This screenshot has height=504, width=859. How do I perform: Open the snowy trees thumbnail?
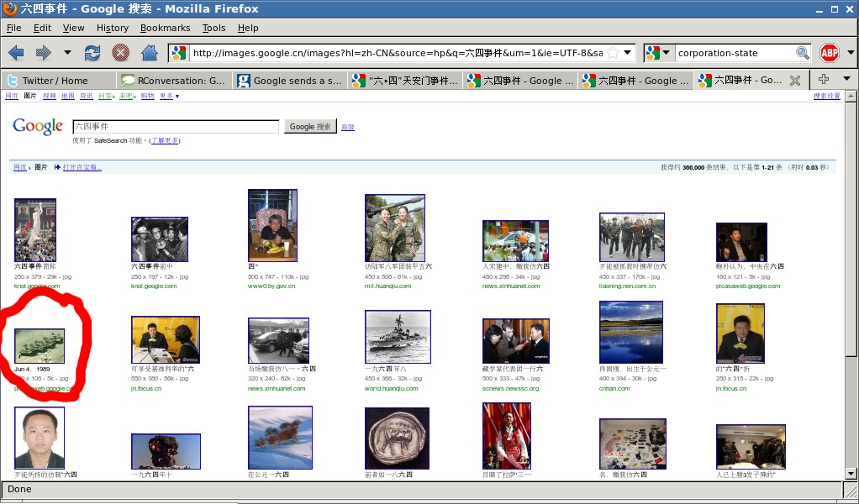[x=280, y=438]
